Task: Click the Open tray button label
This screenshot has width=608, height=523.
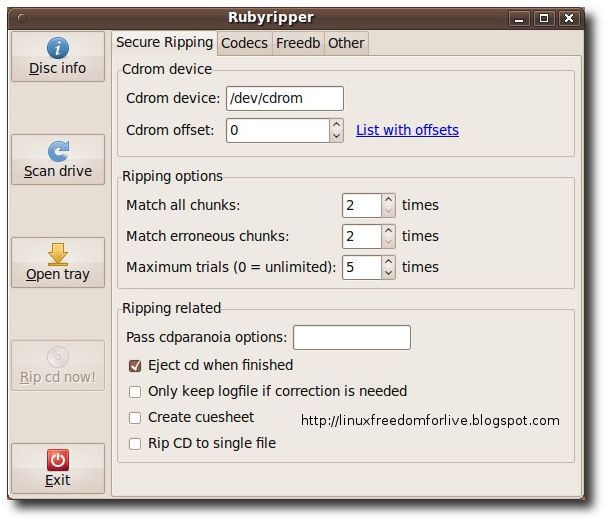Action: (x=58, y=274)
